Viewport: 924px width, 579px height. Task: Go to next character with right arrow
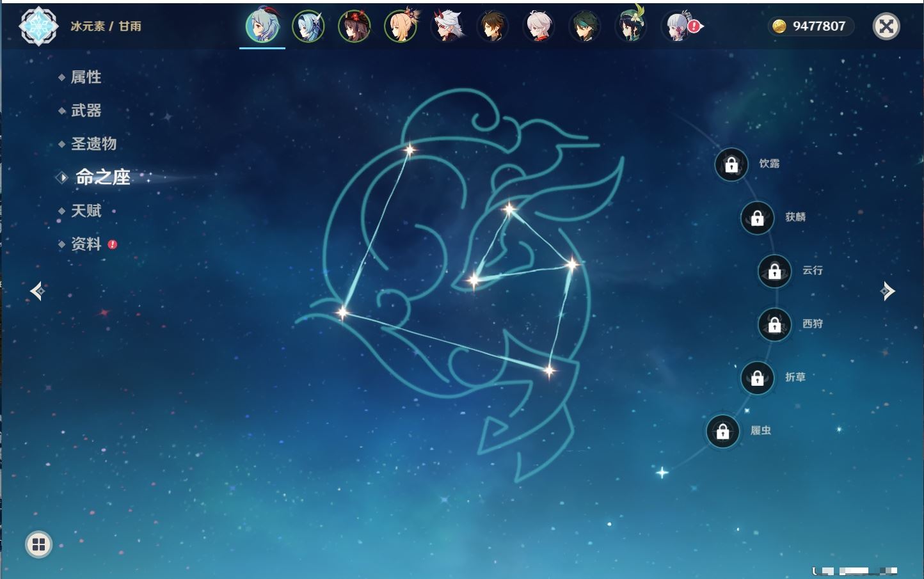pos(888,291)
